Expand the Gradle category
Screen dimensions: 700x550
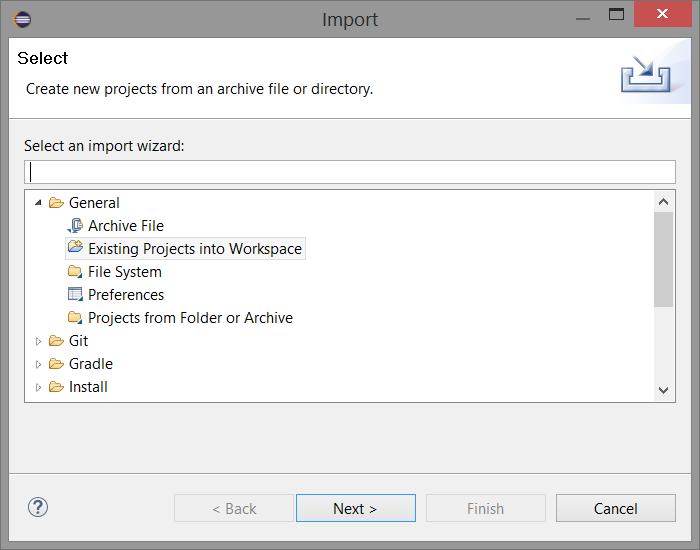[38, 364]
